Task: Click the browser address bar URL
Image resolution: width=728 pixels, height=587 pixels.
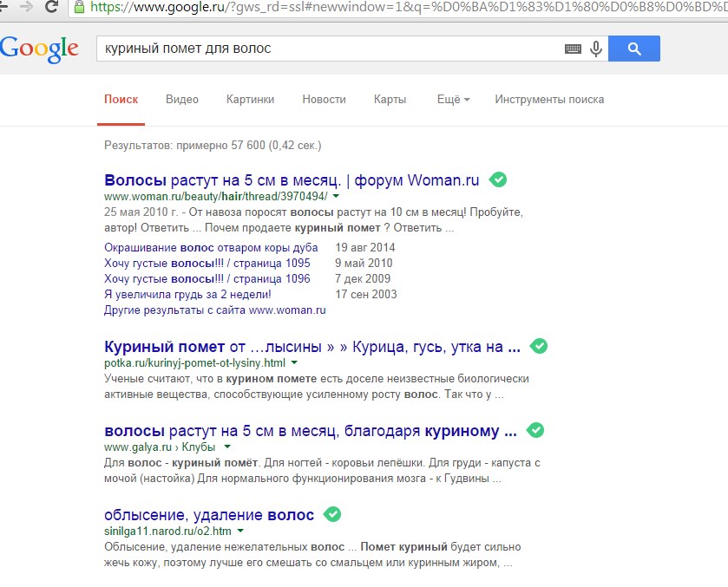Action: pyautogui.click(x=409, y=6)
